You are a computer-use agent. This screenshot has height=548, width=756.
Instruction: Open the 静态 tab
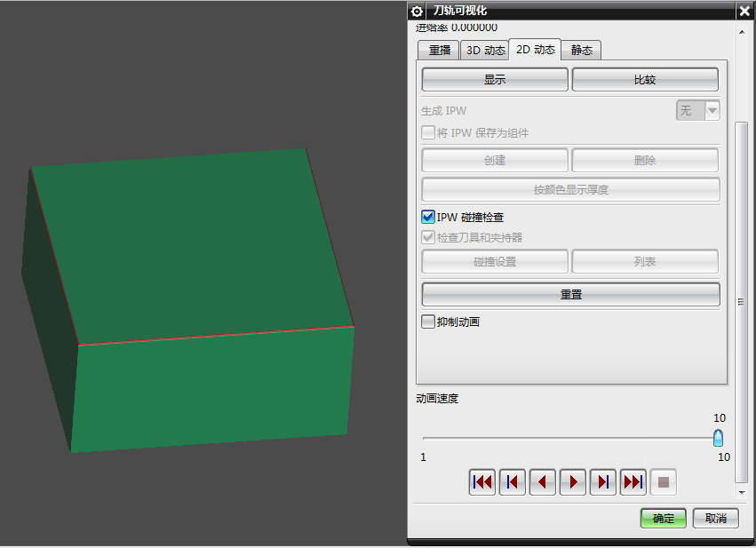(582, 51)
